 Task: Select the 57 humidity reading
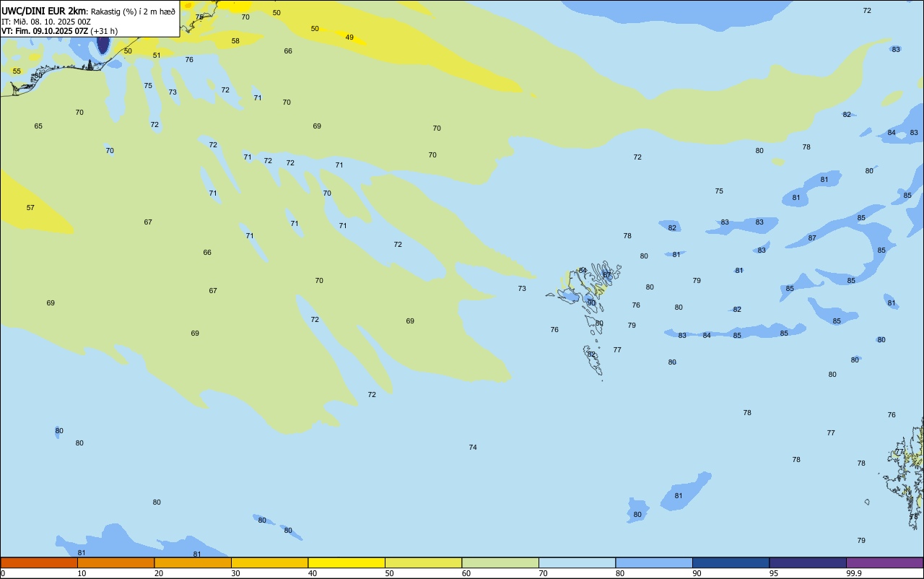pos(30,208)
